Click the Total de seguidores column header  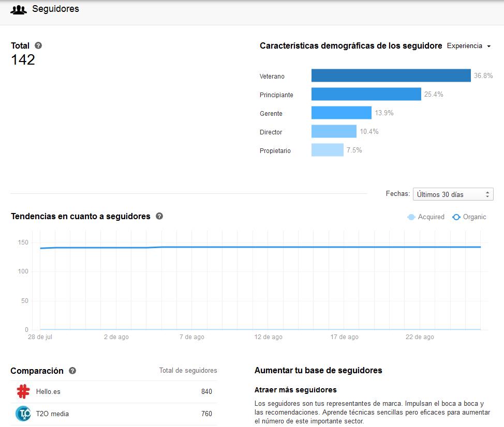pos(188,371)
